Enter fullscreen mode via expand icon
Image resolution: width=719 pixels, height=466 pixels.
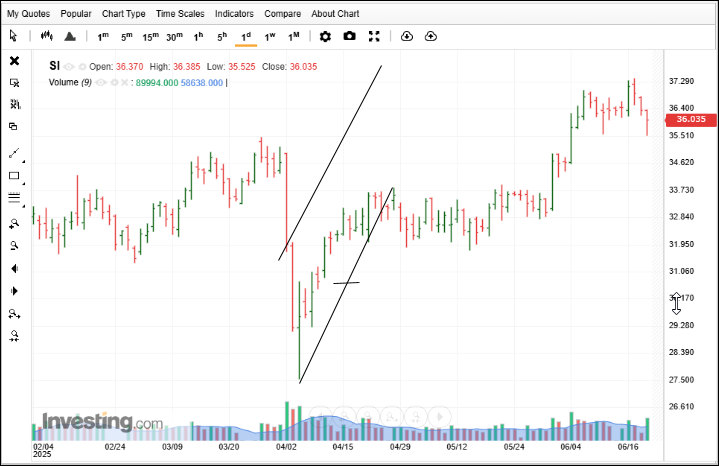[x=374, y=36]
